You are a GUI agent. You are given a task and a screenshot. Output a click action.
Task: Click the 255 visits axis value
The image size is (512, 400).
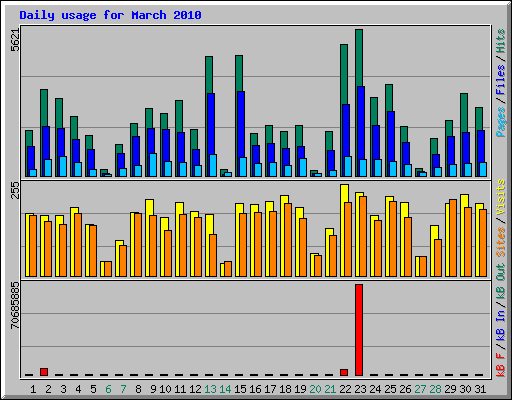tap(15, 190)
